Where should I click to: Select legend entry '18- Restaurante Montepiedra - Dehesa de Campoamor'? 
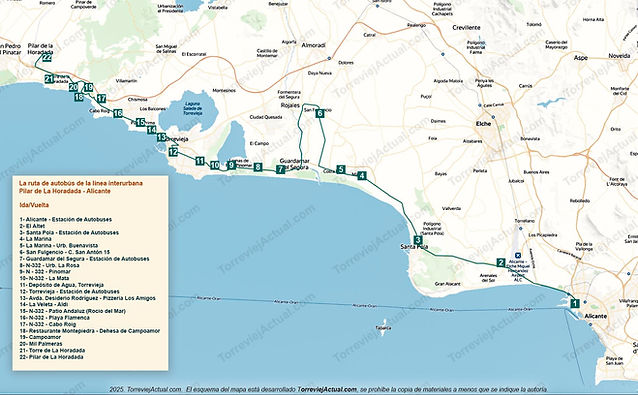(90, 331)
